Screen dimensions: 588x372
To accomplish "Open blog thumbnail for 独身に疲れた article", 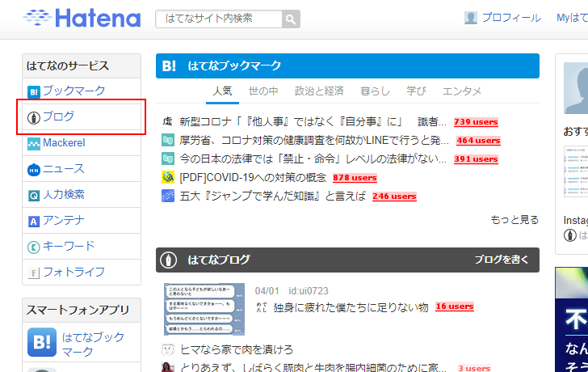I will click(x=204, y=309).
